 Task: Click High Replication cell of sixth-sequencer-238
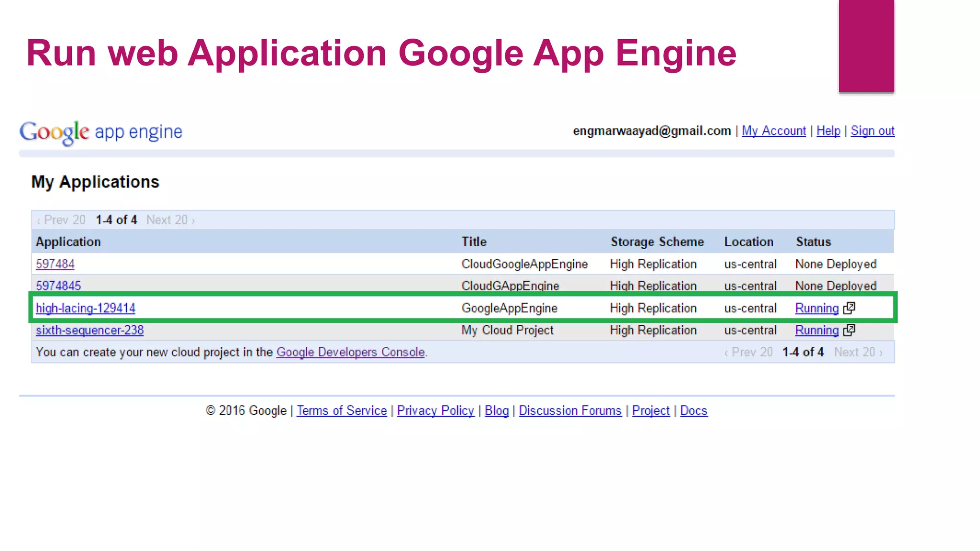point(653,330)
